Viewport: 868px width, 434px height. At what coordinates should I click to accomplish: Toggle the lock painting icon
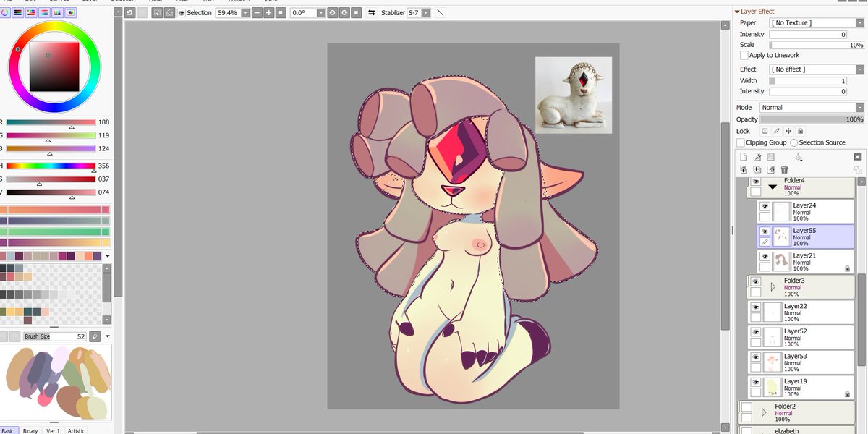click(x=777, y=131)
